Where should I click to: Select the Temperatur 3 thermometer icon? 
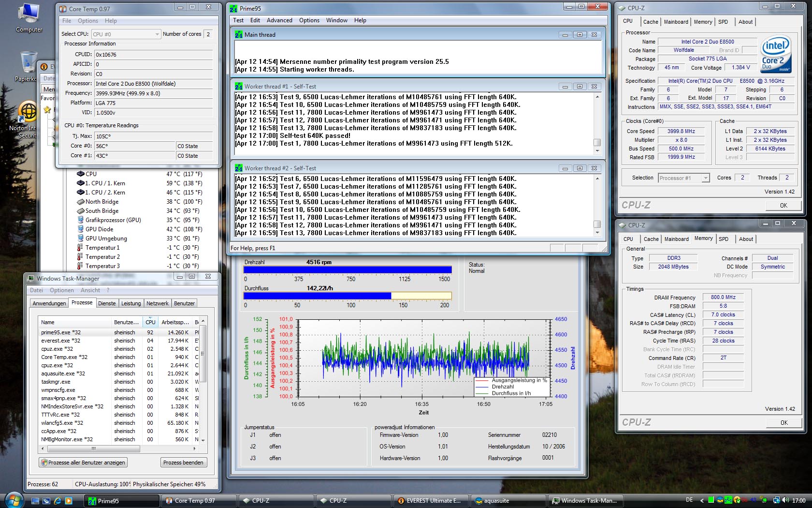tap(80, 266)
